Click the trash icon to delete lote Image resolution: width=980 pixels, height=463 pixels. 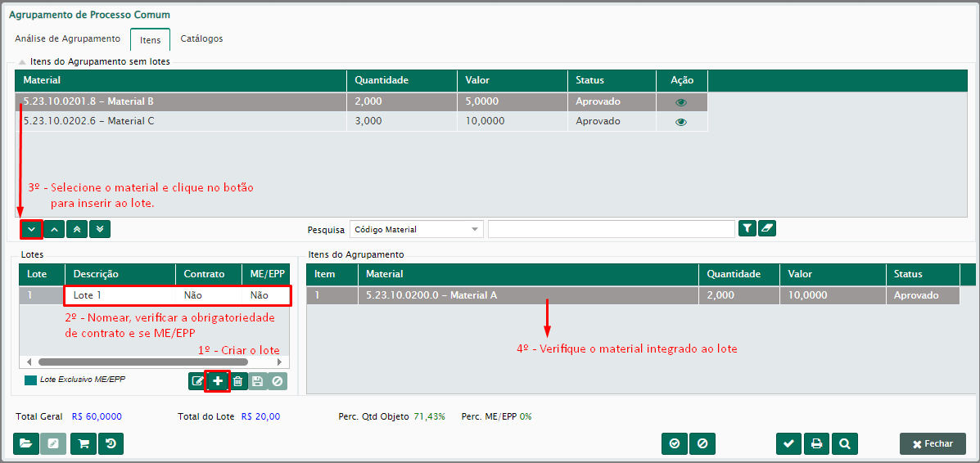click(237, 381)
